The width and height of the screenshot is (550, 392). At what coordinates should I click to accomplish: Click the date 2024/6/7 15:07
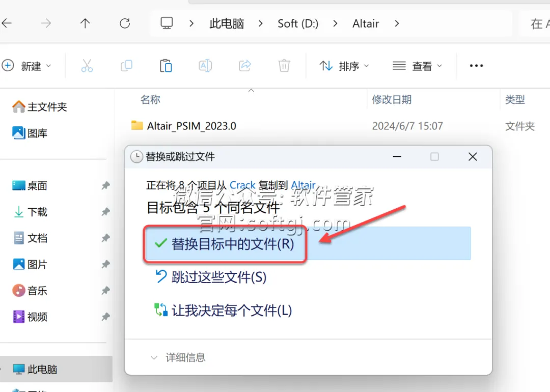407,126
